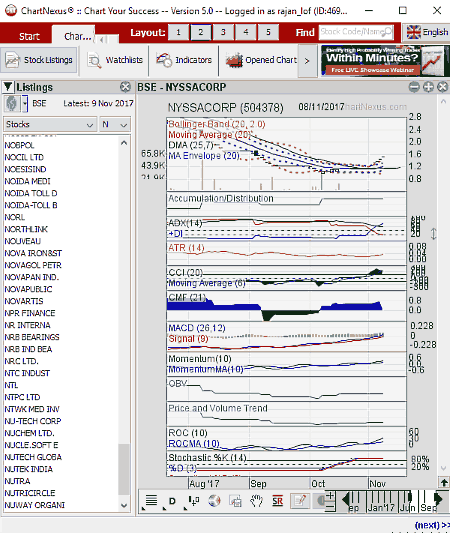The image size is (450, 533).
Task: Open the D daily timeframe selector
Action: pyautogui.click(x=172, y=501)
